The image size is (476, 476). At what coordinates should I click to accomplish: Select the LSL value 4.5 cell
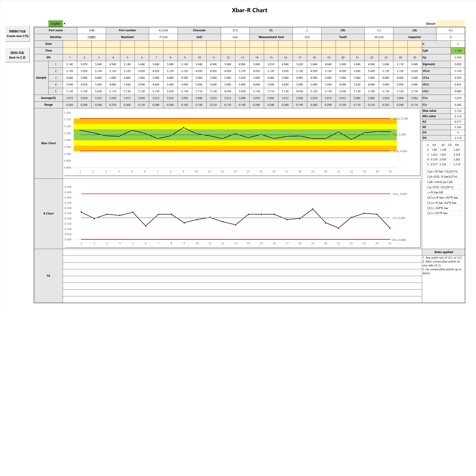(x=451, y=30)
